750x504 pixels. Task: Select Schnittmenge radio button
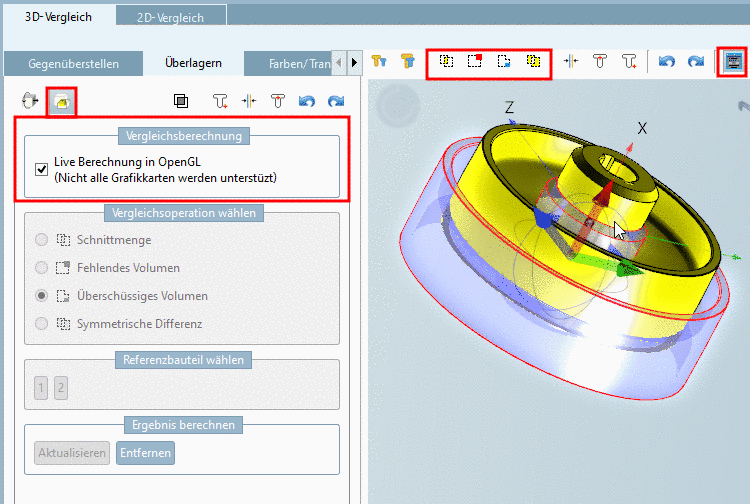click(x=42, y=240)
